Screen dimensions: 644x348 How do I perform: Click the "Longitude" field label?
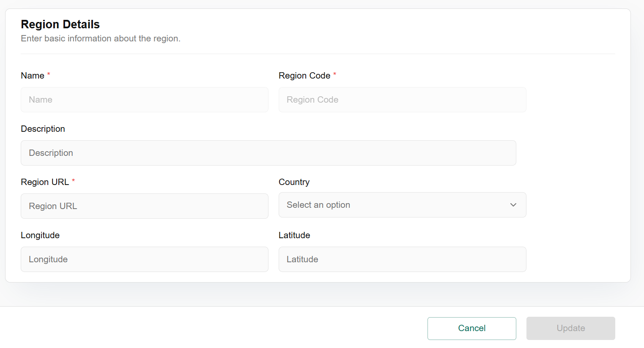pyautogui.click(x=40, y=235)
